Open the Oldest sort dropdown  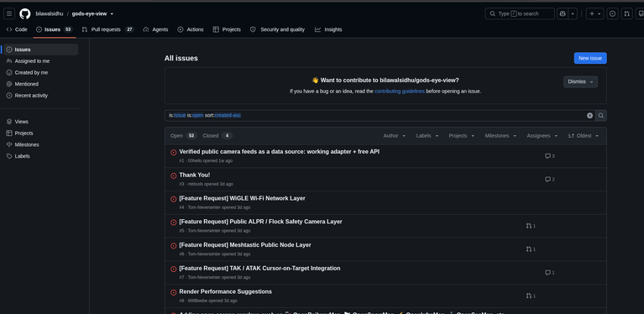[584, 135]
